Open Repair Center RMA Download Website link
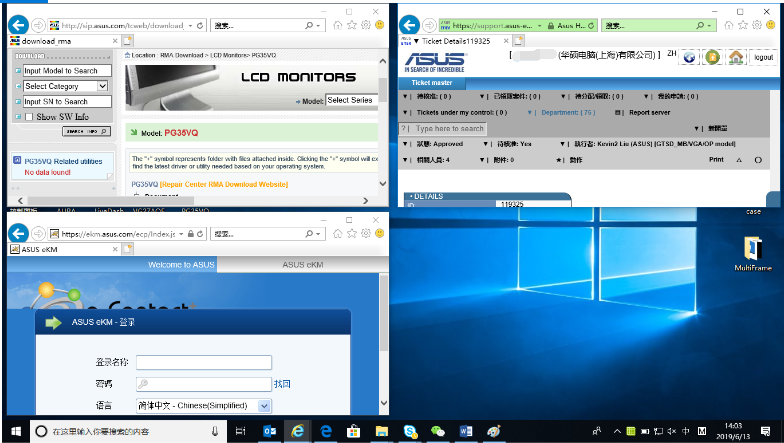Image resolution: width=784 pixels, height=443 pixels. coord(224,184)
